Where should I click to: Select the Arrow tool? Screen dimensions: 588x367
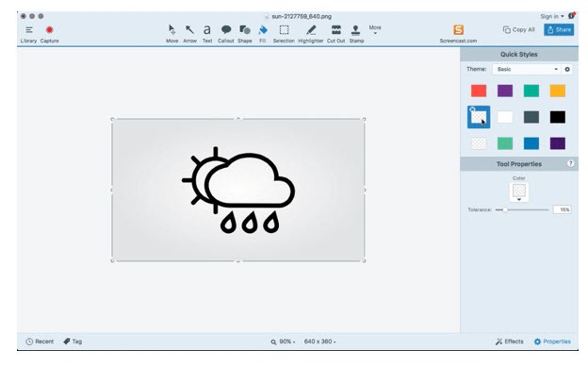(x=189, y=33)
